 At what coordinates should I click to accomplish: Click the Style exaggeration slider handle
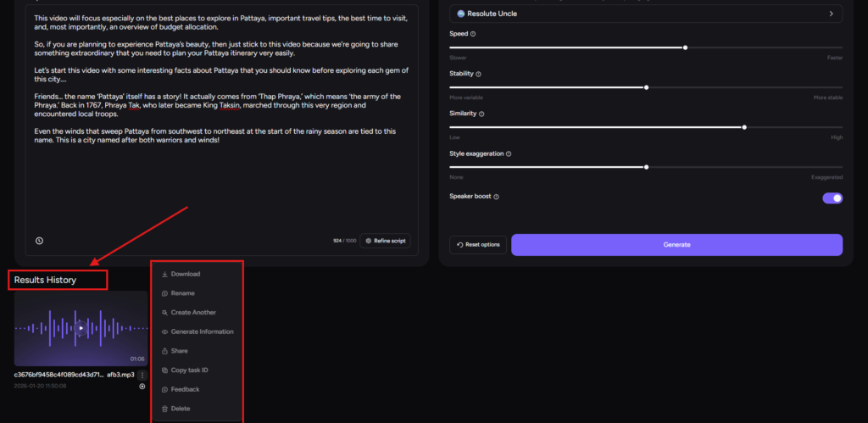tap(646, 167)
